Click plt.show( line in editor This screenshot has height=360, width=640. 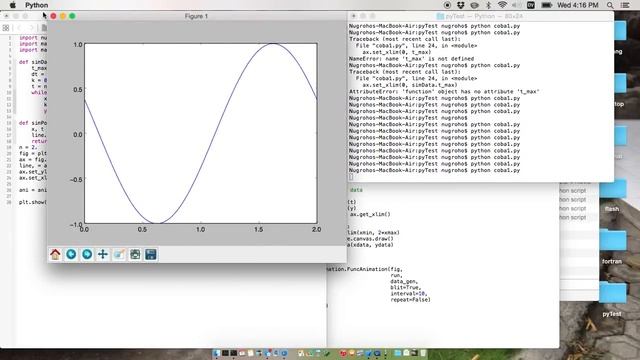[33, 202]
